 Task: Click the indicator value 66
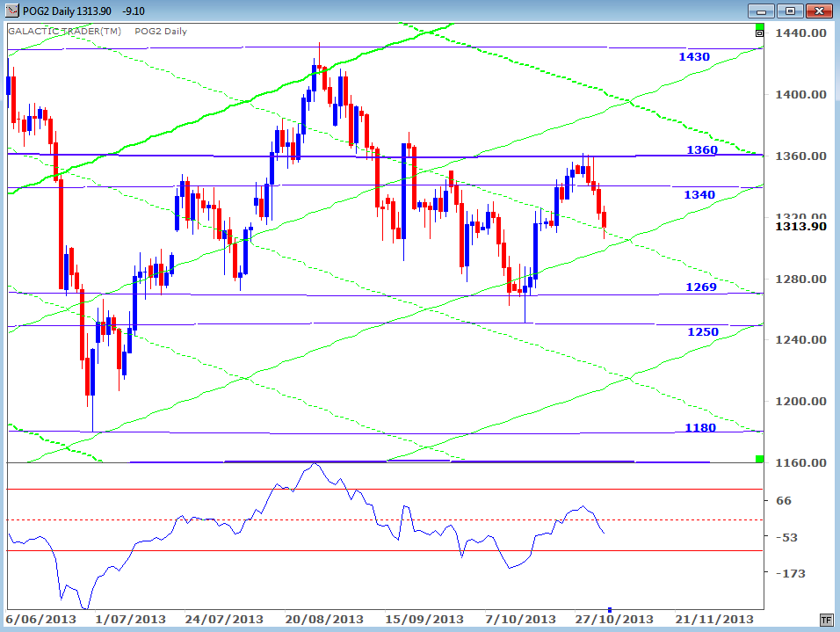(783, 501)
